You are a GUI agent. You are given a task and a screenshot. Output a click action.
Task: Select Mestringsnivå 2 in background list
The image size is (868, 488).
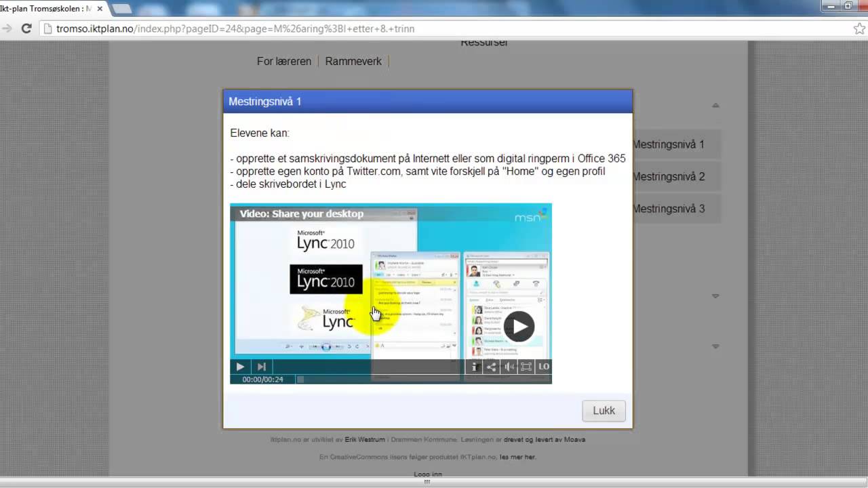(669, 177)
